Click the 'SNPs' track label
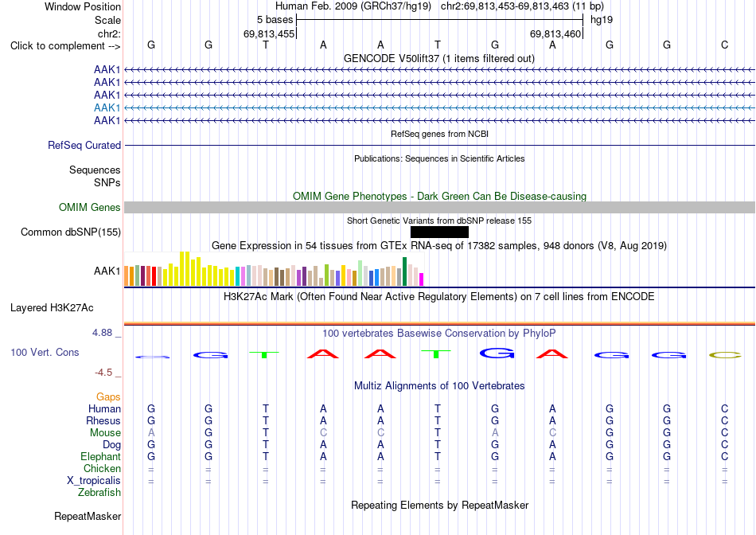The image size is (756, 535). (107, 183)
